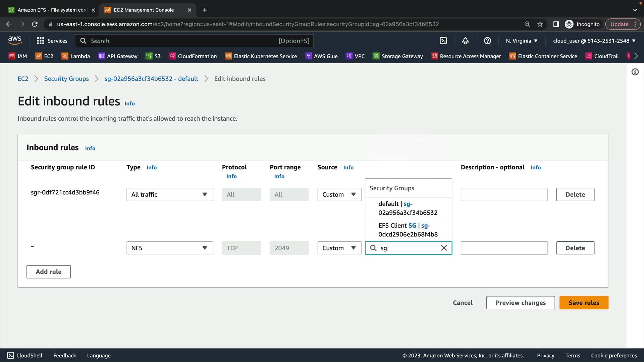Expand the NFS type dropdown
Viewport: 644px width, 362px height.
(x=169, y=248)
